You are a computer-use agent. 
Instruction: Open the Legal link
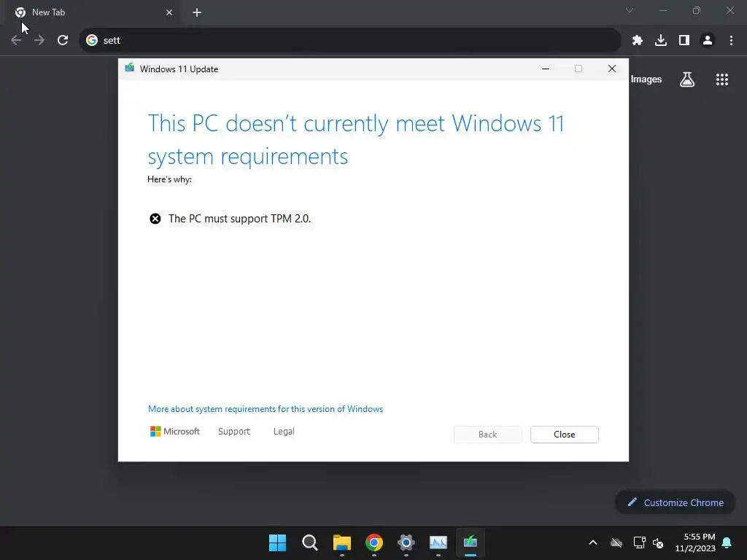pos(284,432)
